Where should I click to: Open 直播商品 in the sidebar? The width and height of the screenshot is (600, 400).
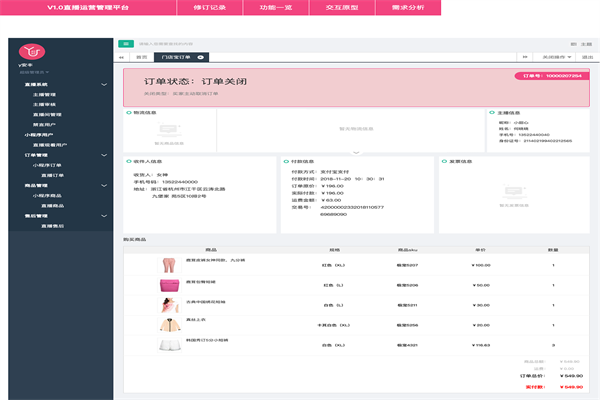(52, 206)
